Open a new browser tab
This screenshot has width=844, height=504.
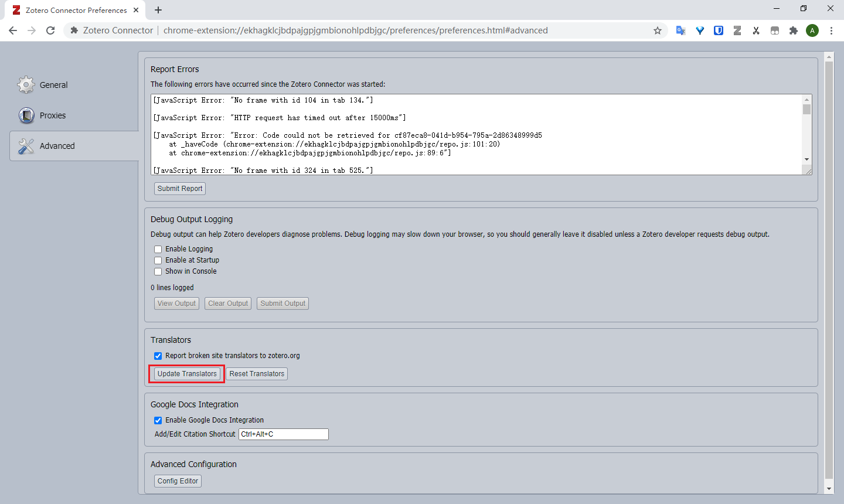tap(158, 10)
